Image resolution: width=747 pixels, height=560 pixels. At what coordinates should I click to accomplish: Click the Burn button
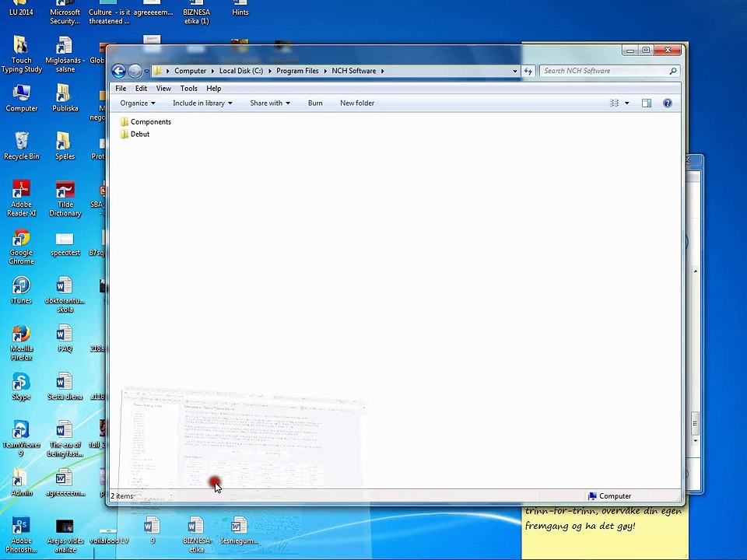pyautogui.click(x=315, y=103)
